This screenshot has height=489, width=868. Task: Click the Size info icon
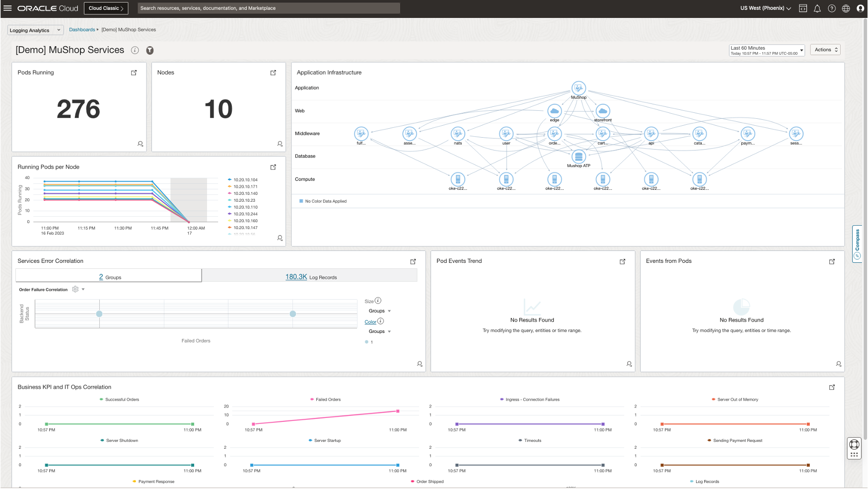(x=378, y=301)
